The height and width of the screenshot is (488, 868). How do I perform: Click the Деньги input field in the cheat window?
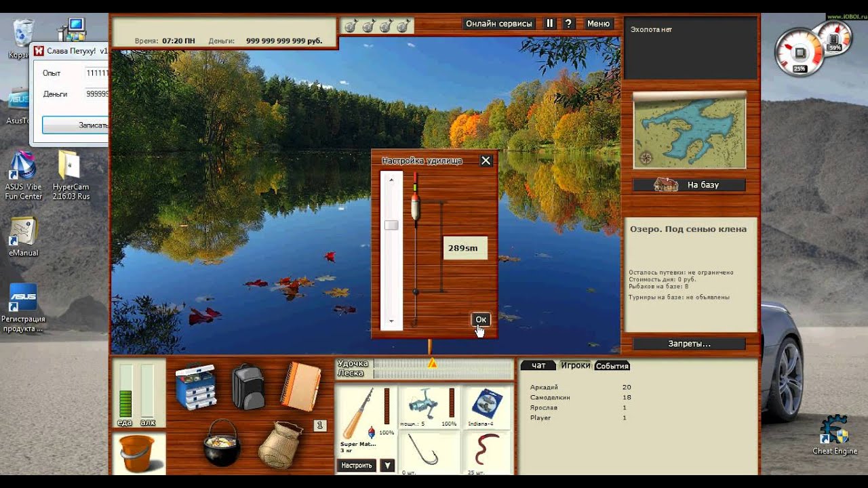pyautogui.click(x=96, y=94)
